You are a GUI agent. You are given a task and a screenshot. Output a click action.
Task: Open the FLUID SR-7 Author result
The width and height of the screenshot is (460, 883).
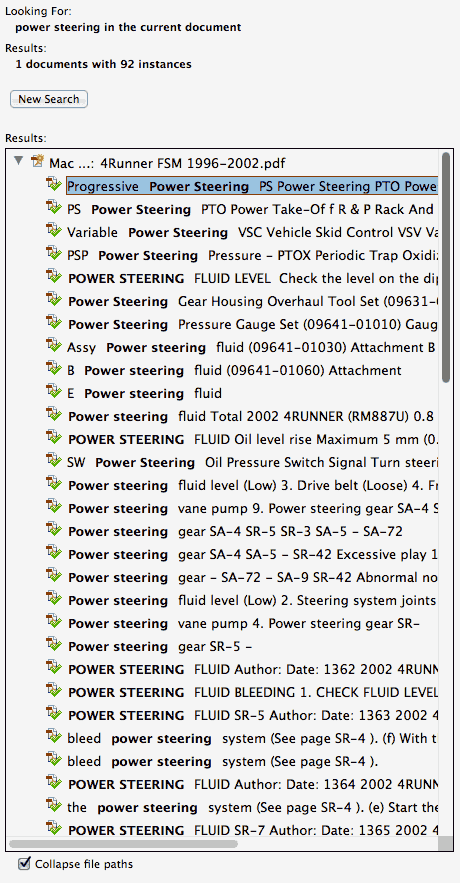pos(252,830)
